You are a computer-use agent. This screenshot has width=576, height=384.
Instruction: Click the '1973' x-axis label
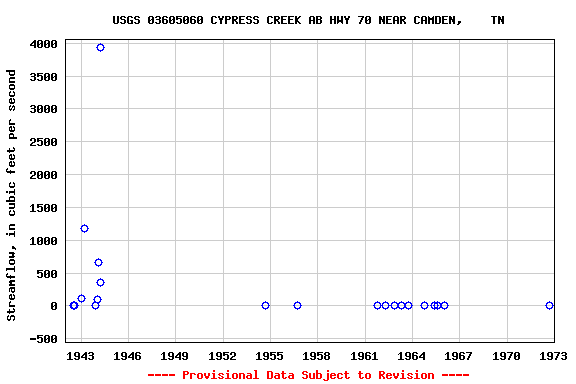[553, 356]
